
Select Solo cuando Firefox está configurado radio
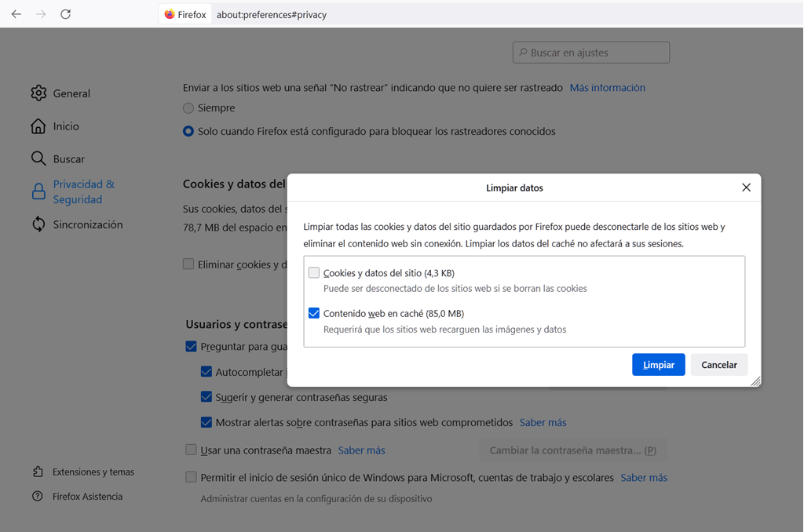(x=188, y=131)
